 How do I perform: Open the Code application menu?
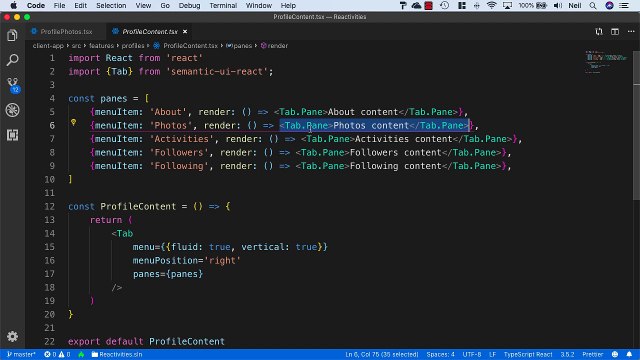pos(36,5)
